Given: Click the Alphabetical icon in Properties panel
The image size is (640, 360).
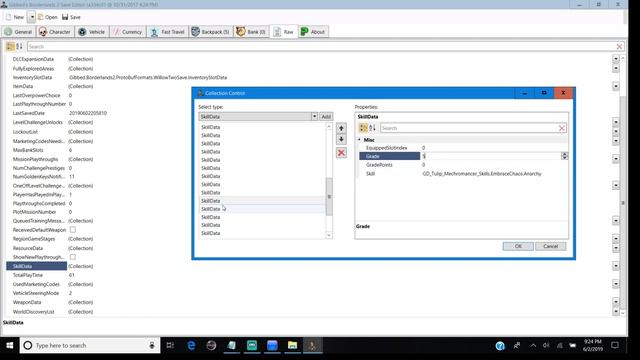Looking at the screenshot, I should pos(372,128).
